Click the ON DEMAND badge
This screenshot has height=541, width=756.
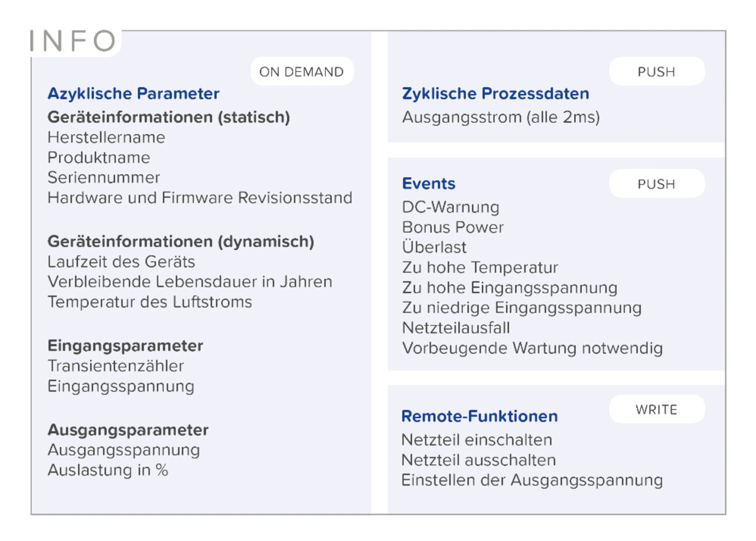click(302, 72)
